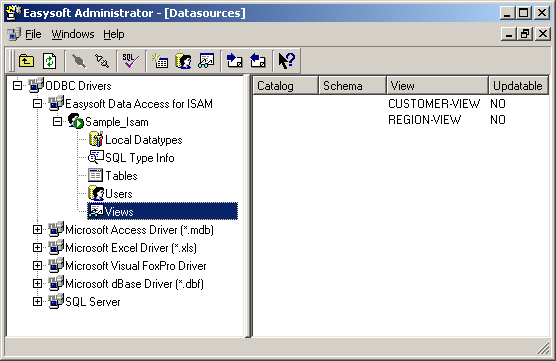The height and width of the screenshot is (361, 556).
Task: Click the Microsoft Visual FoxPro Driver icon
Action: tap(56, 266)
